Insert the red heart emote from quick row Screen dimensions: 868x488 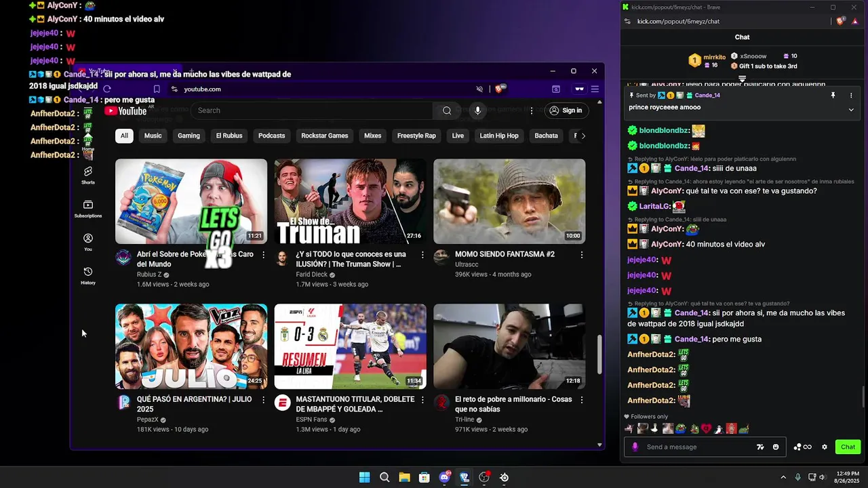[707, 428]
